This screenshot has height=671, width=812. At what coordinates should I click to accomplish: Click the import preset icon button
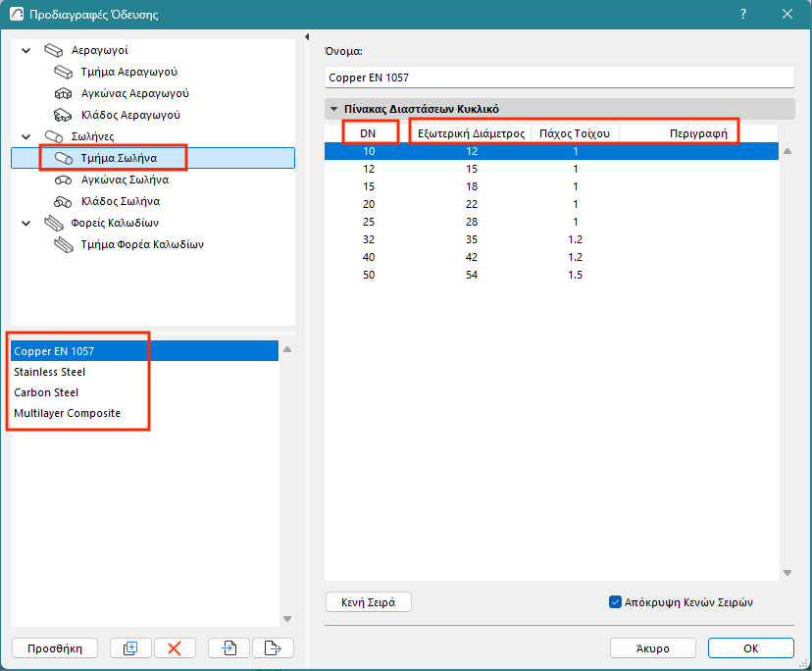228,648
